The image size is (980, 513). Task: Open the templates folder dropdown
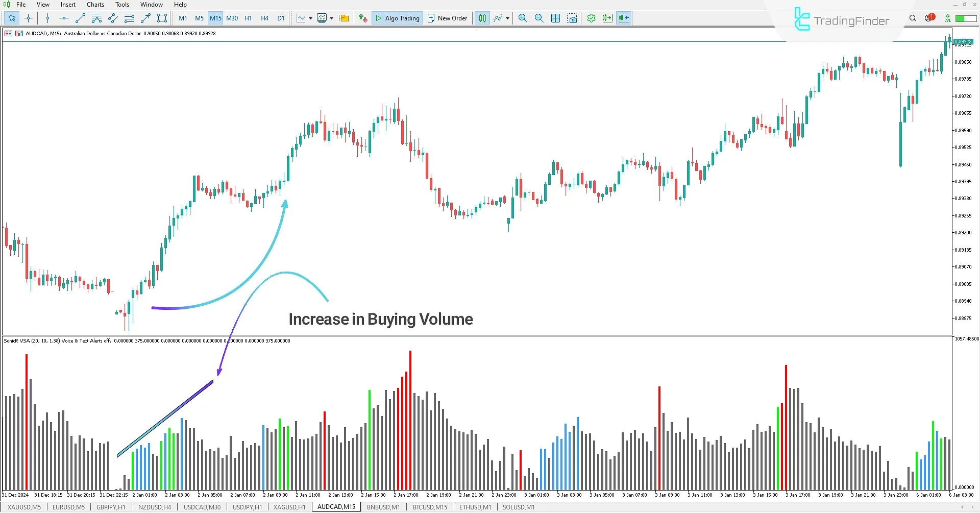(x=343, y=18)
